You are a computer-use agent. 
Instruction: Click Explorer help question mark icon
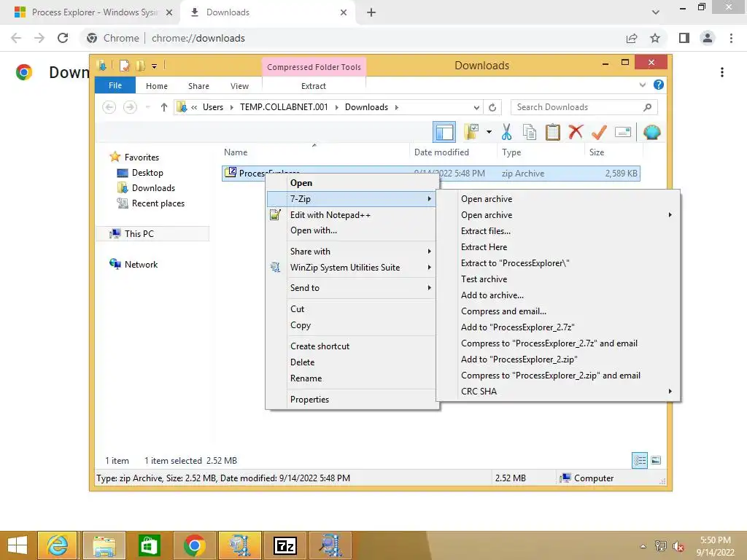(x=659, y=85)
